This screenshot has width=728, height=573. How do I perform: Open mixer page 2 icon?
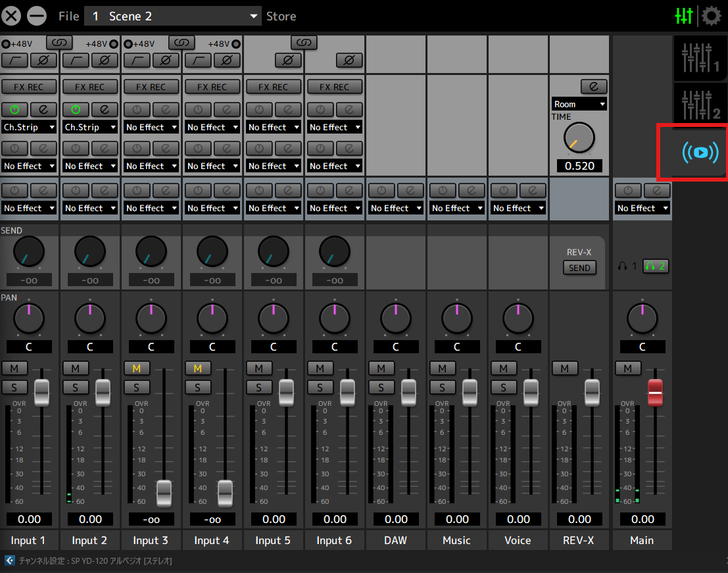[700, 105]
